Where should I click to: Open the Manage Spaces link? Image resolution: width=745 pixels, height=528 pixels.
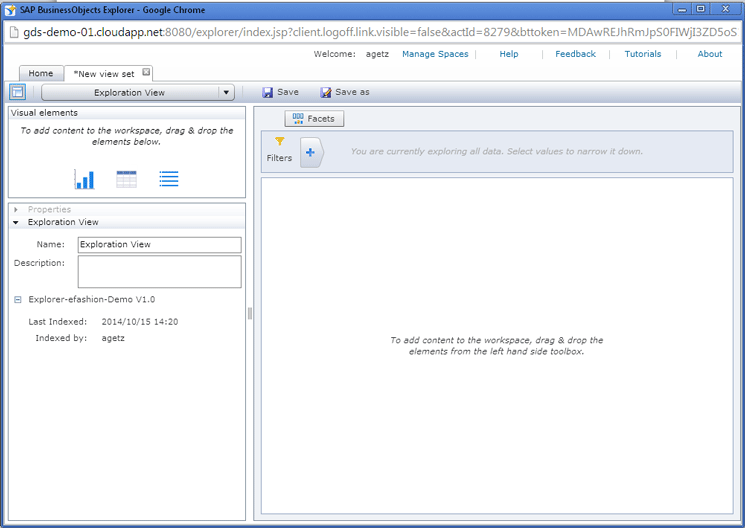(435, 54)
